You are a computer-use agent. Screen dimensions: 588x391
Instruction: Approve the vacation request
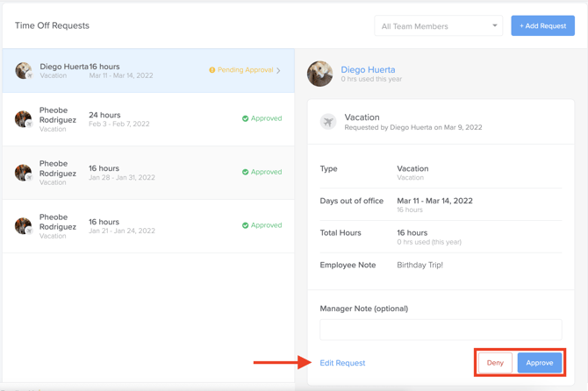(x=539, y=363)
